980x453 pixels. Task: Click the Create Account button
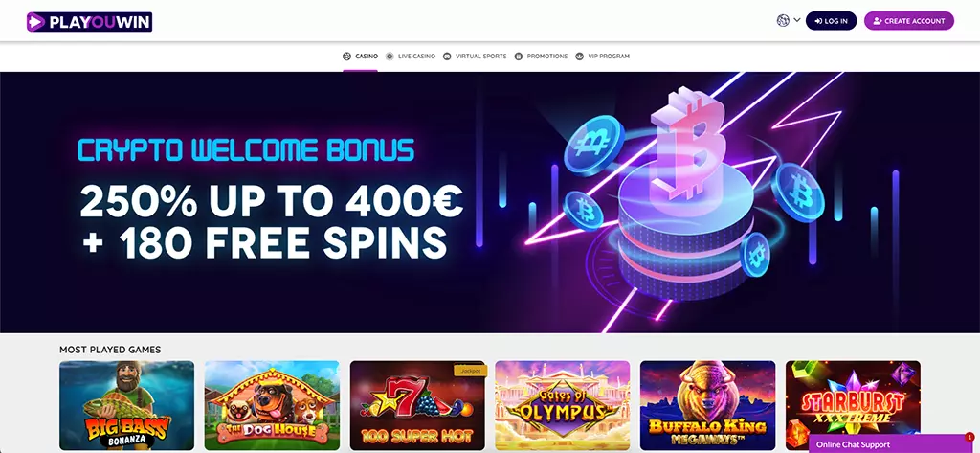(x=909, y=21)
